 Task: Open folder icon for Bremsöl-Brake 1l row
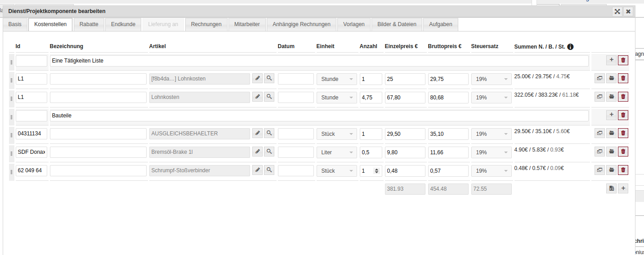click(x=611, y=152)
